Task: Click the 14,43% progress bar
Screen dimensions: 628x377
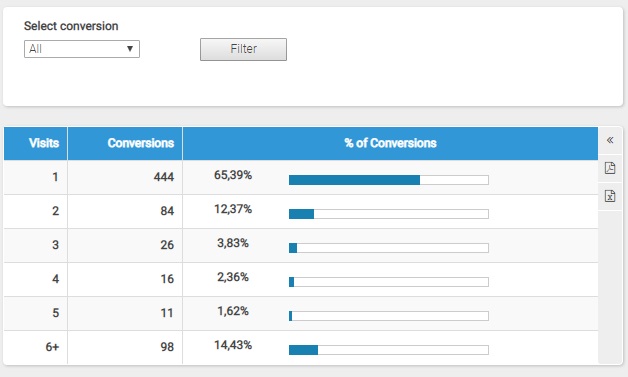Action: 388,350
